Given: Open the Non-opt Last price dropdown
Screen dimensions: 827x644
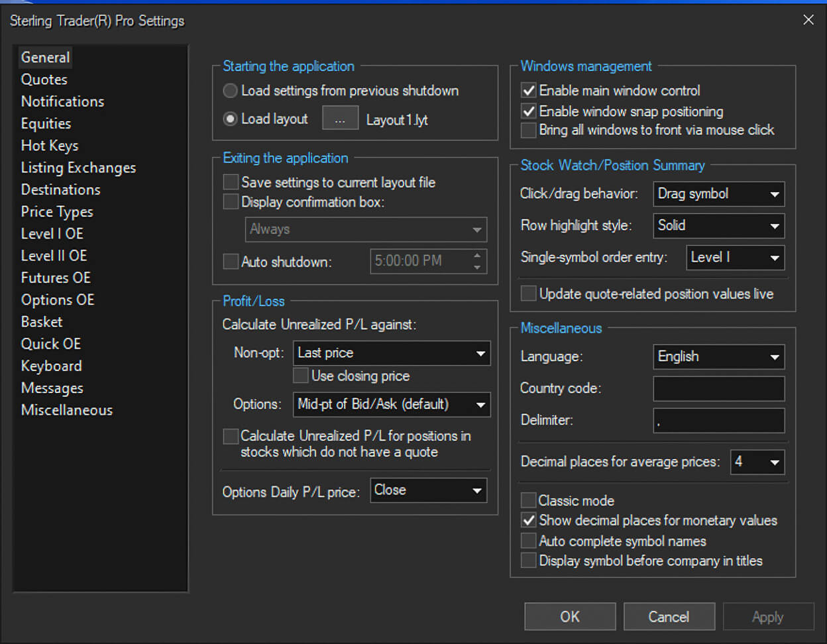Looking at the screenshot, I should (392, 353).
